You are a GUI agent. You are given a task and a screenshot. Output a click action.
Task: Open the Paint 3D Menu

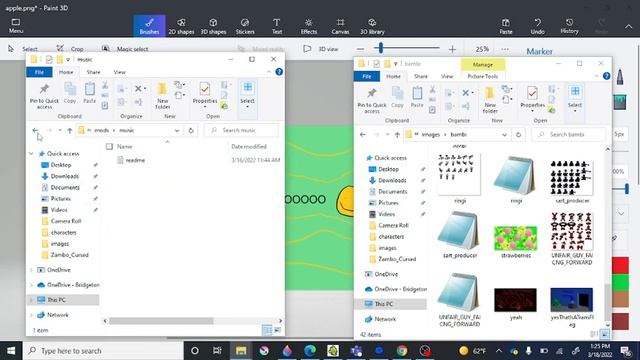pyautogui.click(x=16, y=26)
